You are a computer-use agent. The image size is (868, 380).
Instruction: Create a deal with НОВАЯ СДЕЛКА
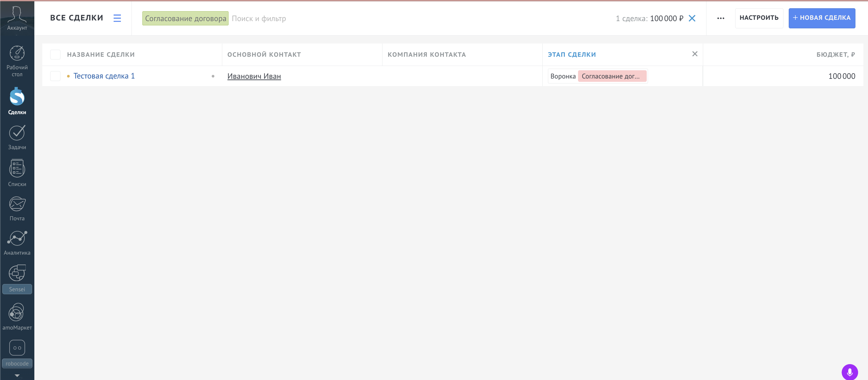(x=821, y=18)
